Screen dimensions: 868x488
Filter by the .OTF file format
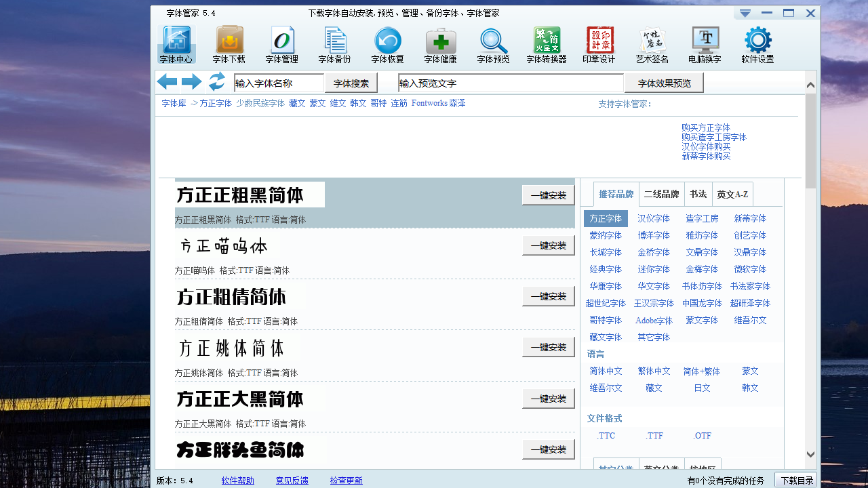702,436
